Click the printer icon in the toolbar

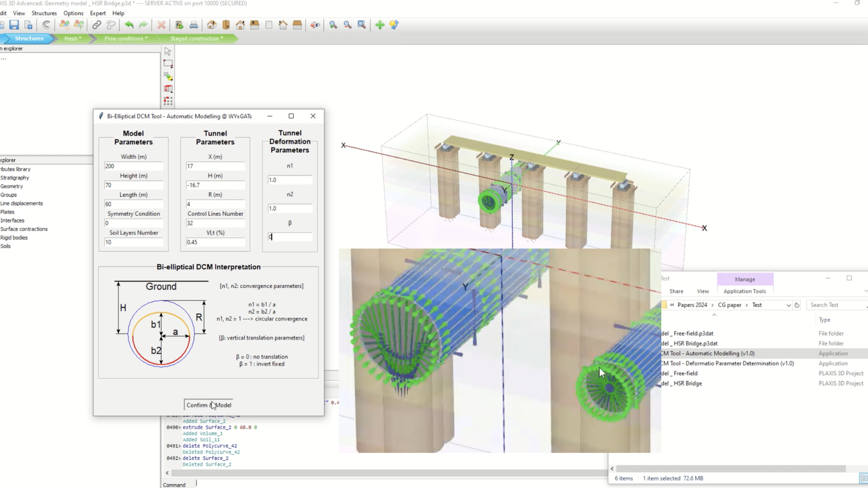coord(194,25)
